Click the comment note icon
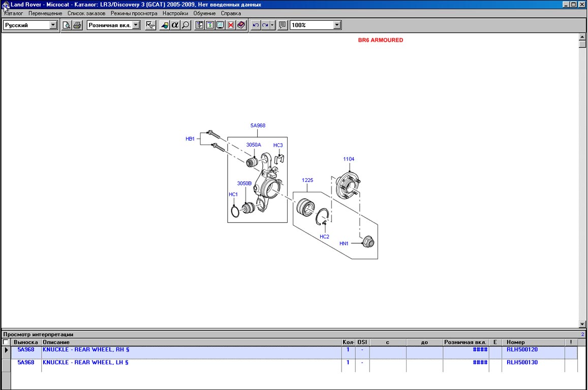The image size is (588, 390). coord(283,25)
